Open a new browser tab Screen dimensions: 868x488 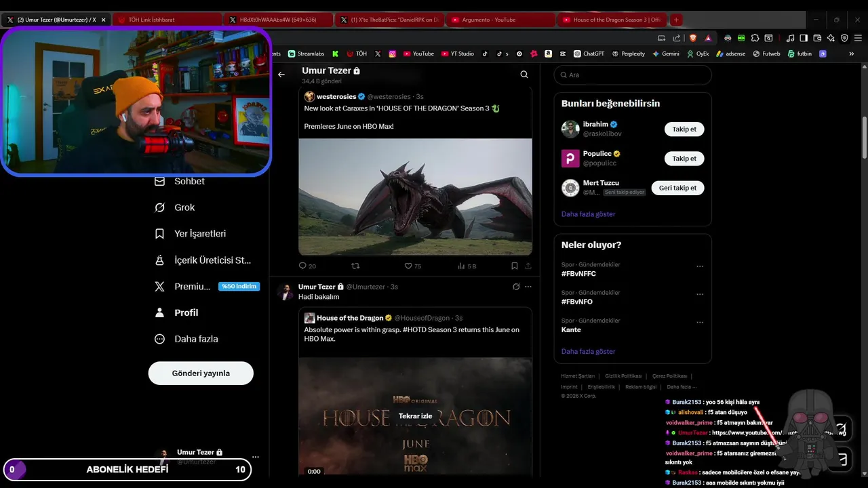(676, 20)
